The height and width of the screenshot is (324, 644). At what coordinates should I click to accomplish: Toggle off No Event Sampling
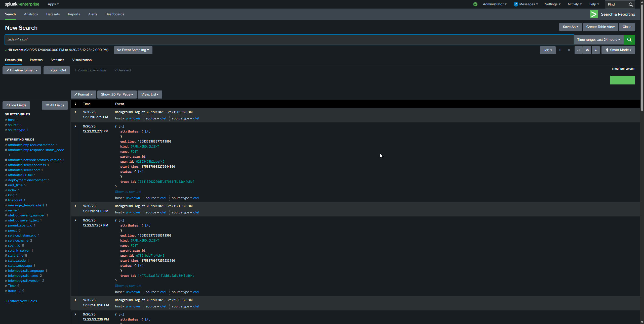(x=133, y=50)
